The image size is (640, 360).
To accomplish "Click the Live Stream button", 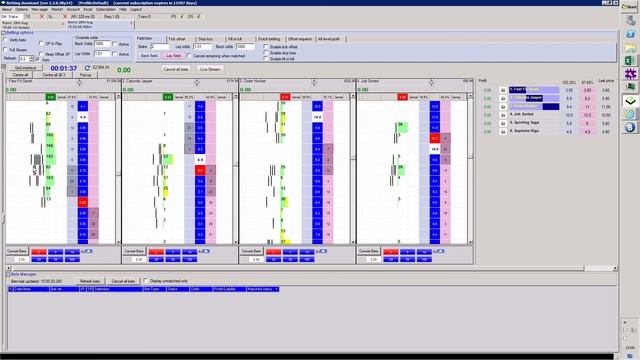I will click(x=210, y=69).
